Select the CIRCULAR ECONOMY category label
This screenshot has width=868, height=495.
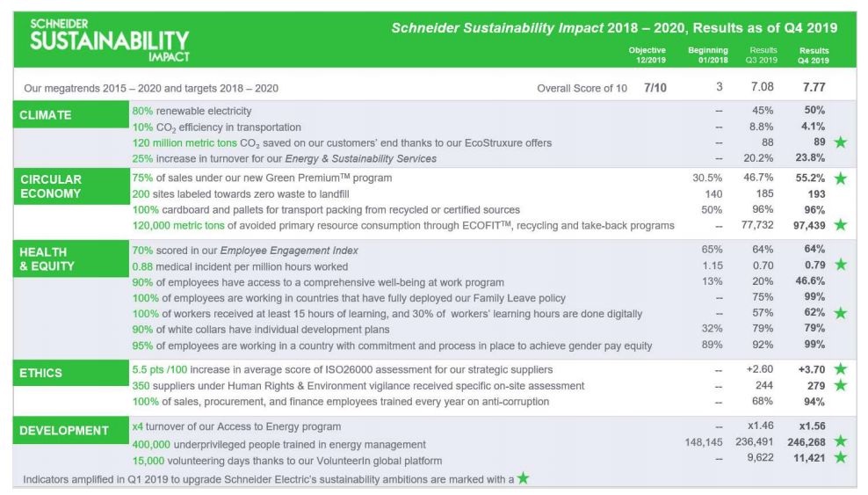coord(71,186)
